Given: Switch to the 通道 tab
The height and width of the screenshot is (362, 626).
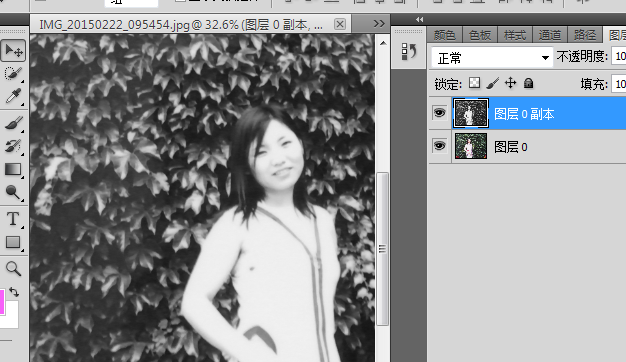Looking at the screenshot, I should pos(550,35).
